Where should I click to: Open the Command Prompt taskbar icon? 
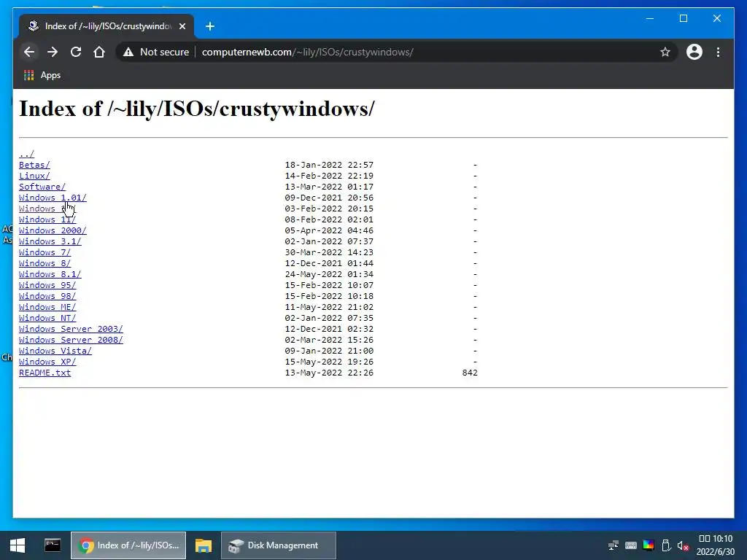(53, 545)
